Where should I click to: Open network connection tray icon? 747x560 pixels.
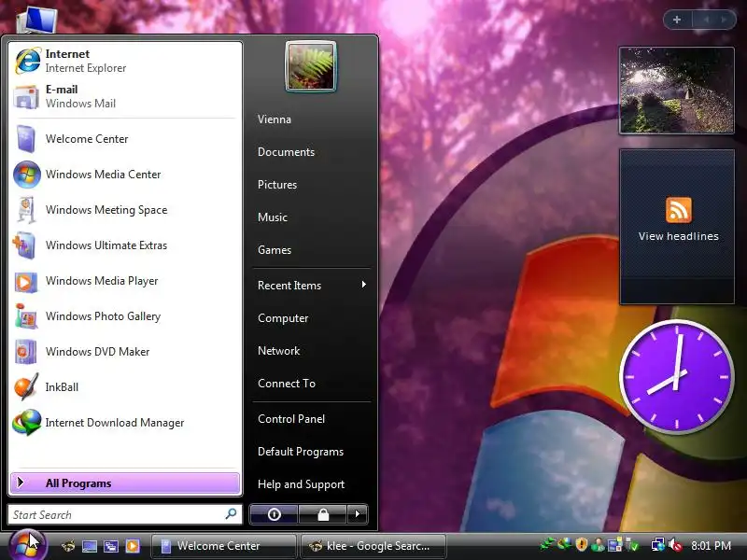pos(658,545)
